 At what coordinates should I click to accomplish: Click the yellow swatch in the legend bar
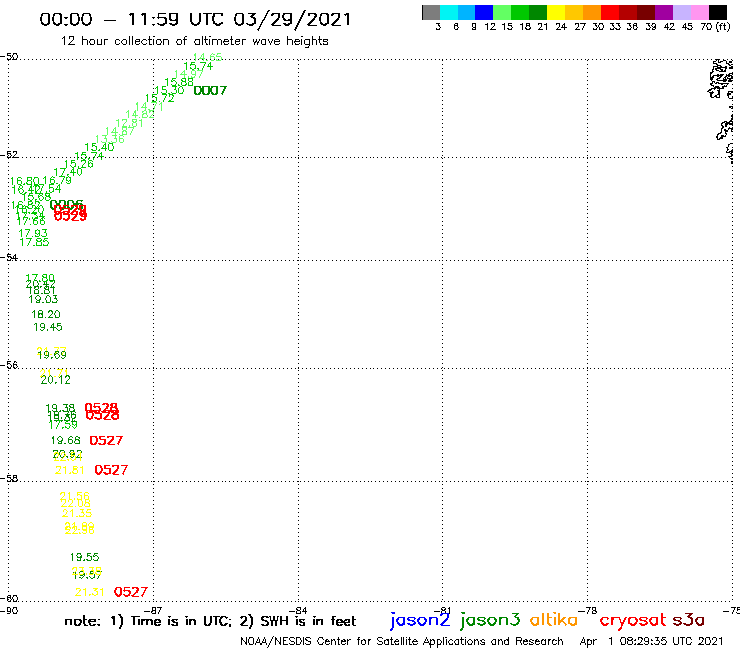pyautogui.click(x=556, y=12)
